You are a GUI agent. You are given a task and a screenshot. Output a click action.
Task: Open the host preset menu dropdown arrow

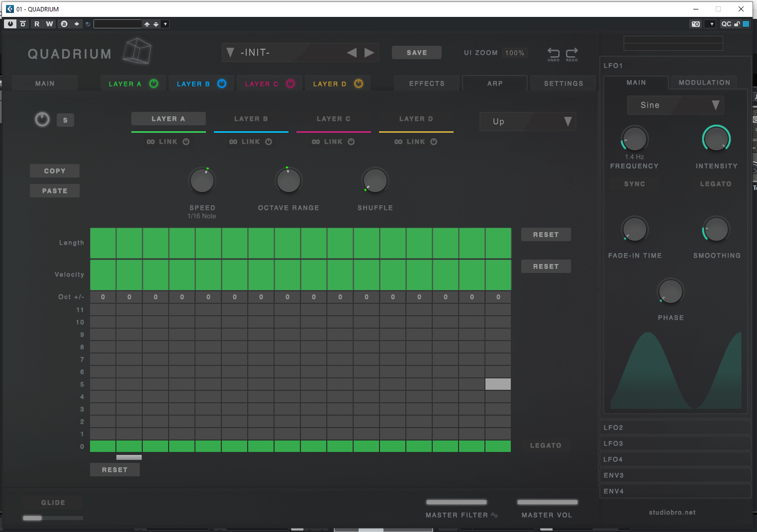pos(165,24)
